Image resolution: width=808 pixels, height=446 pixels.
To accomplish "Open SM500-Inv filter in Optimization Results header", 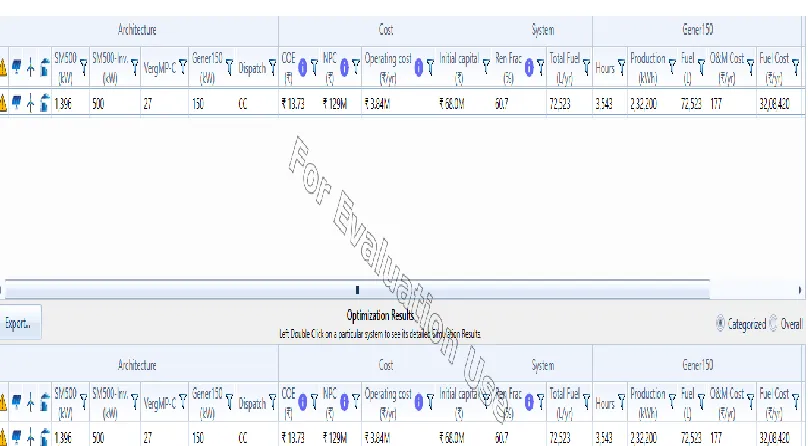I will click(134, 402).
